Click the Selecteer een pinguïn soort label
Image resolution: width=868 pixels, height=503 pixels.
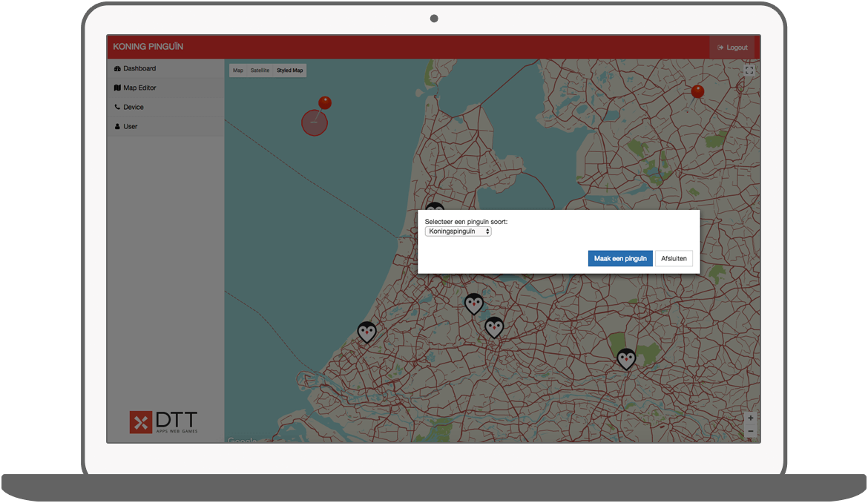point(466,222)
